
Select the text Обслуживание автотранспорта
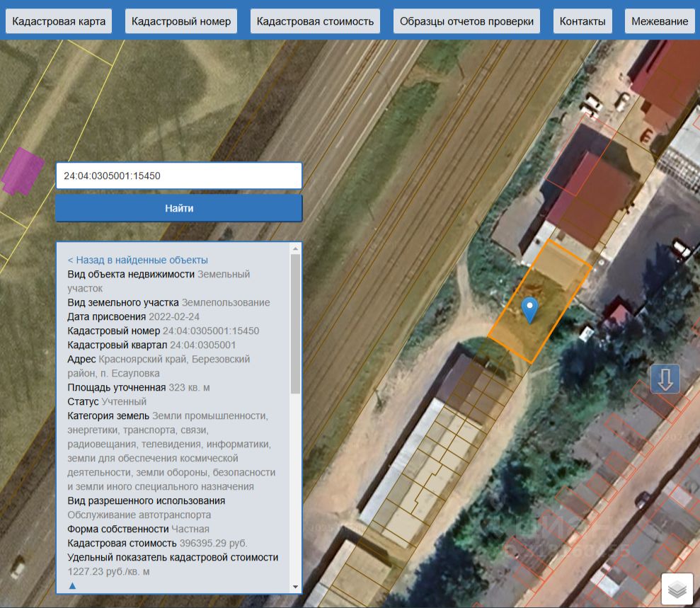click(139, 515)
